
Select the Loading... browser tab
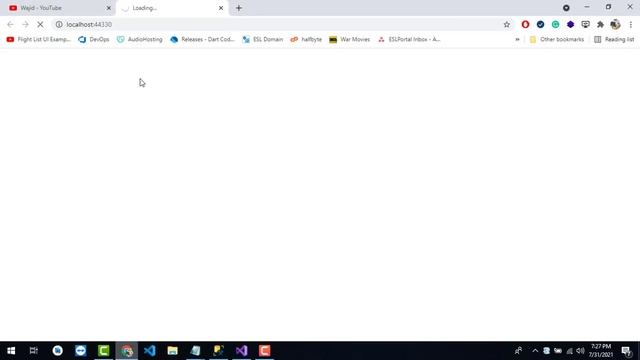pos(171,8)
